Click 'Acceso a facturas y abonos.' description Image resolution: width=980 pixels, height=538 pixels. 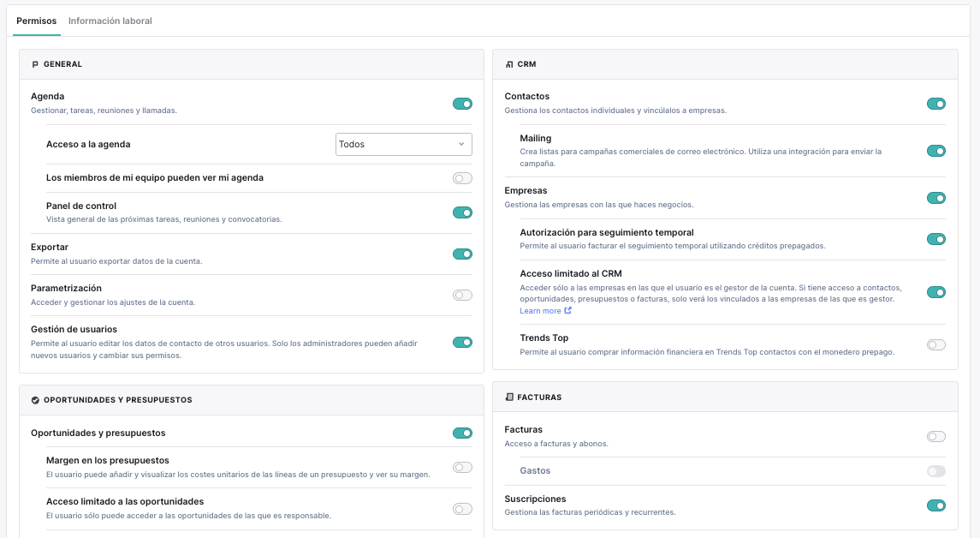point(556,444)
